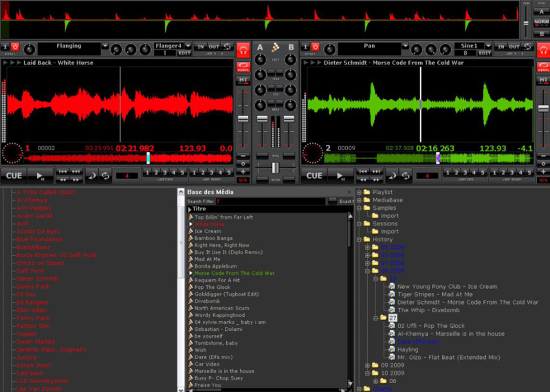The image size is (550, 392).
Task: Click the reverse-play arrow on deck 1
Action: [x=92, y=176]
